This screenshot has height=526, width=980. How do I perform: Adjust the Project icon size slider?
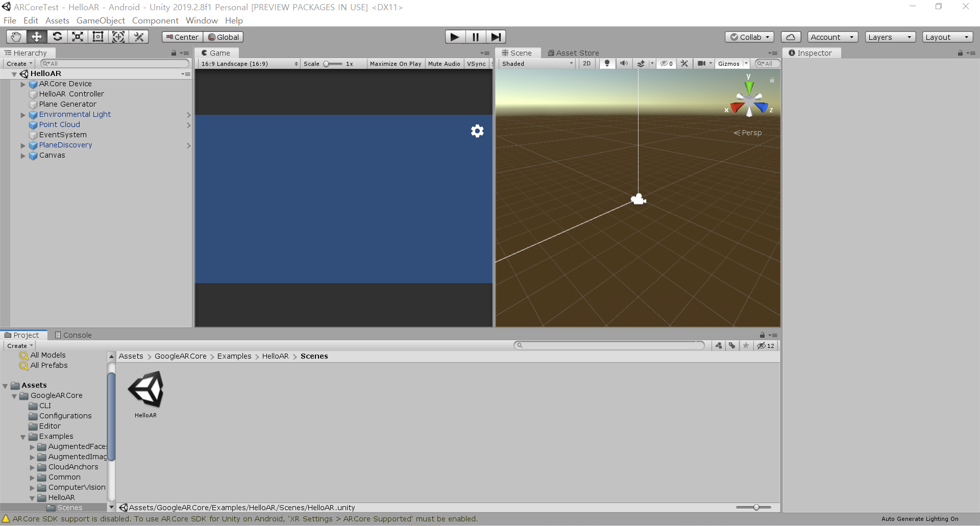(x=754, y=507)
